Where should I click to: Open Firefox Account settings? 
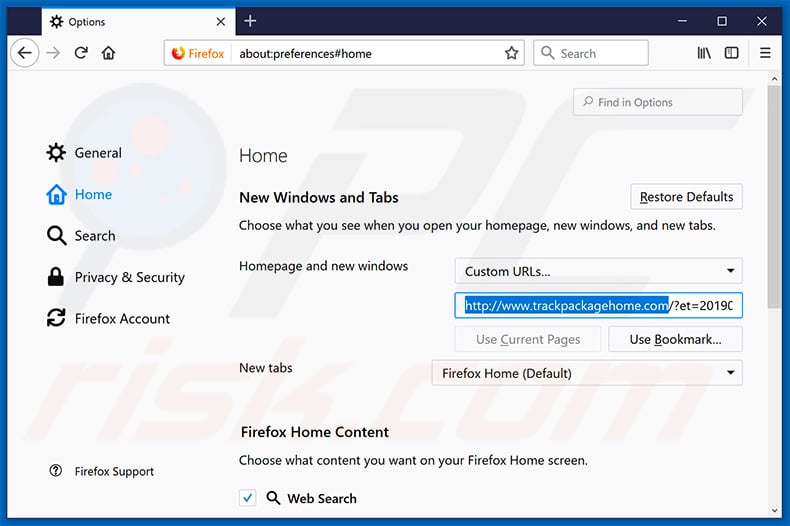click(x=108, y=318)
